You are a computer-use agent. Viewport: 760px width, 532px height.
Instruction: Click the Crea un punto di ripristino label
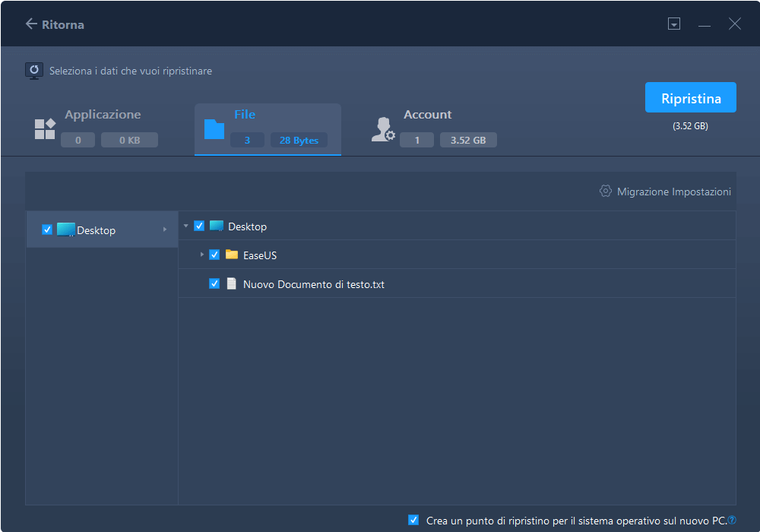click(x=576, y=521)
